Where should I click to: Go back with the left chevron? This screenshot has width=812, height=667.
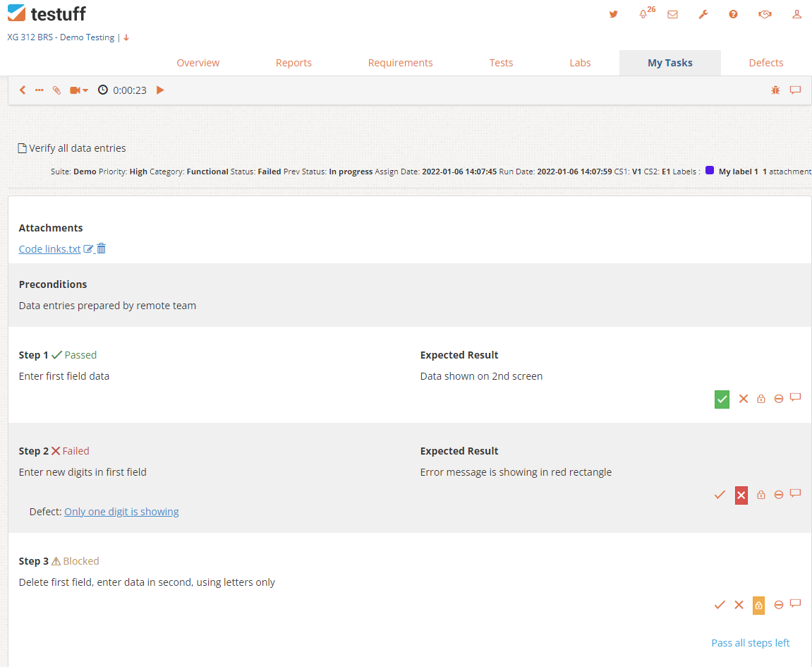pyautogui.click(x=23, y=90)
